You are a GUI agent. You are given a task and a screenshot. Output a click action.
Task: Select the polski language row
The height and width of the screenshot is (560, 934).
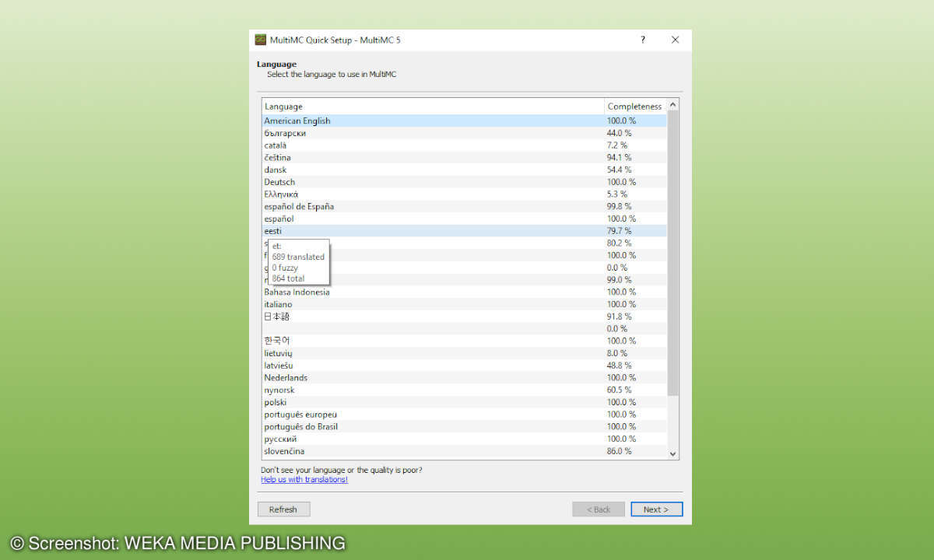(465, 402)
